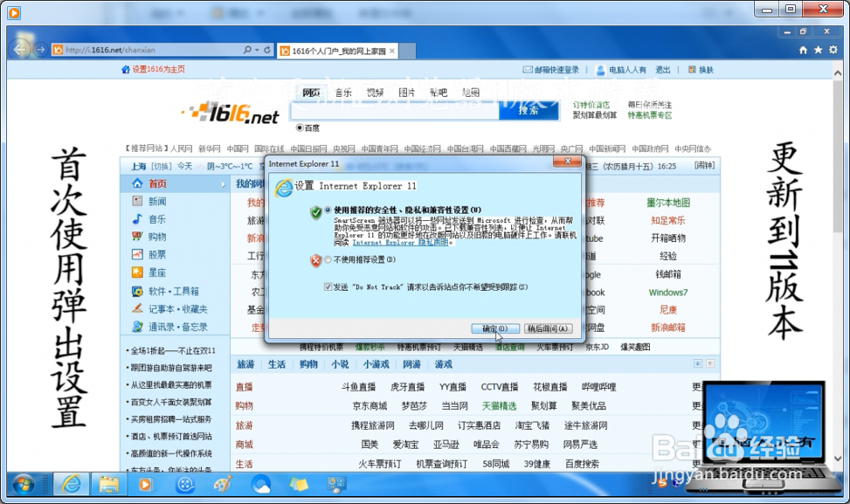Open 购物 in the left sidebar
The width and height of the screenshot is (850, 504).
pyautogui.click(x=157, y=237)
